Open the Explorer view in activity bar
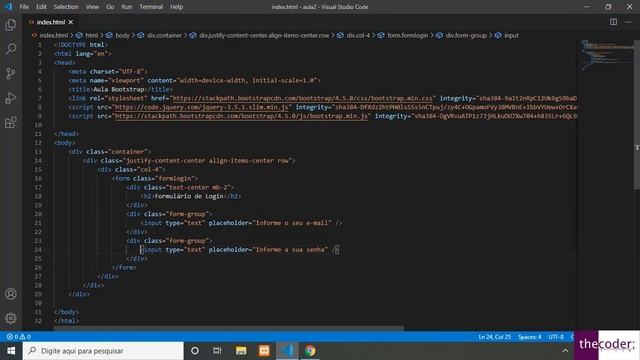This screenshot has width=640, height=360. (11, 25)
